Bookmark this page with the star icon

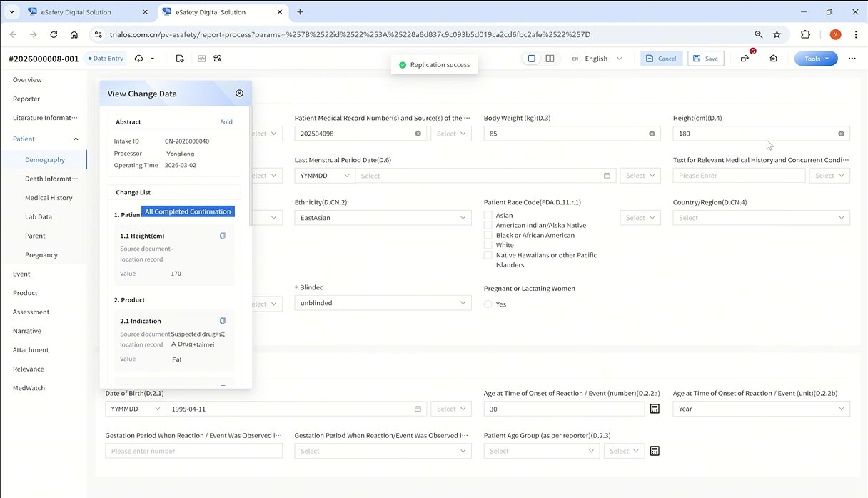(x=777, y=34)
